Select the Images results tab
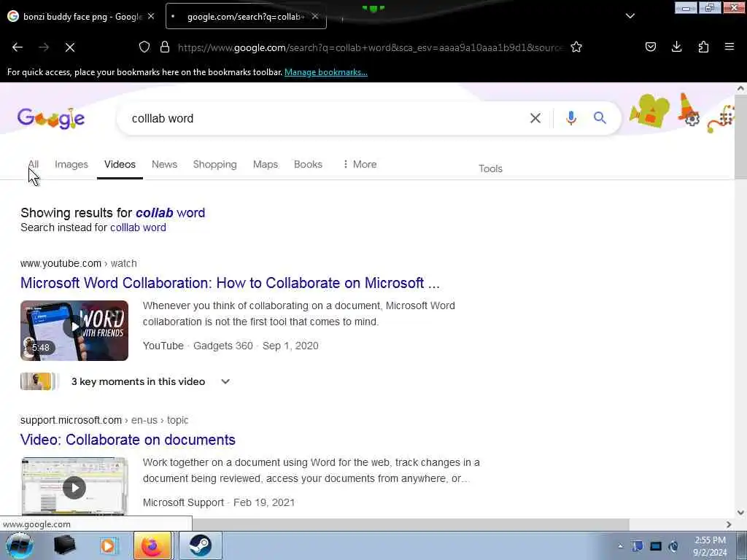 point(71,164)
